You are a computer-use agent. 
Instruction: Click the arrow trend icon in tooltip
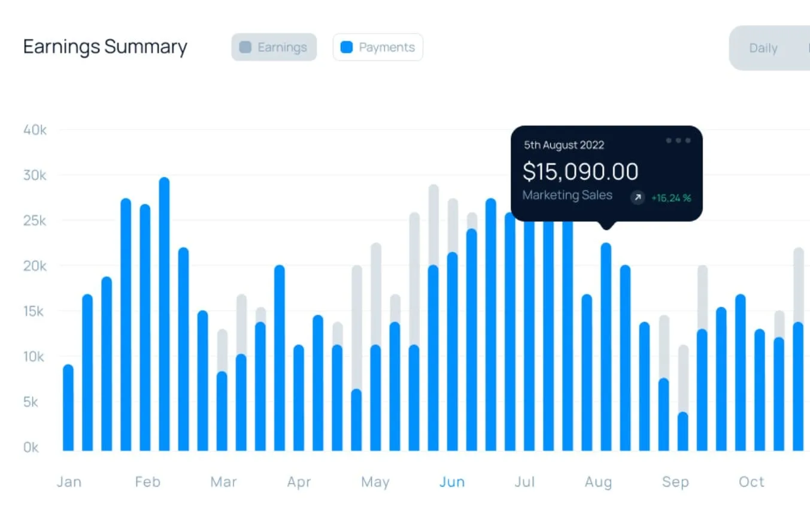click(x=638, y=197)
